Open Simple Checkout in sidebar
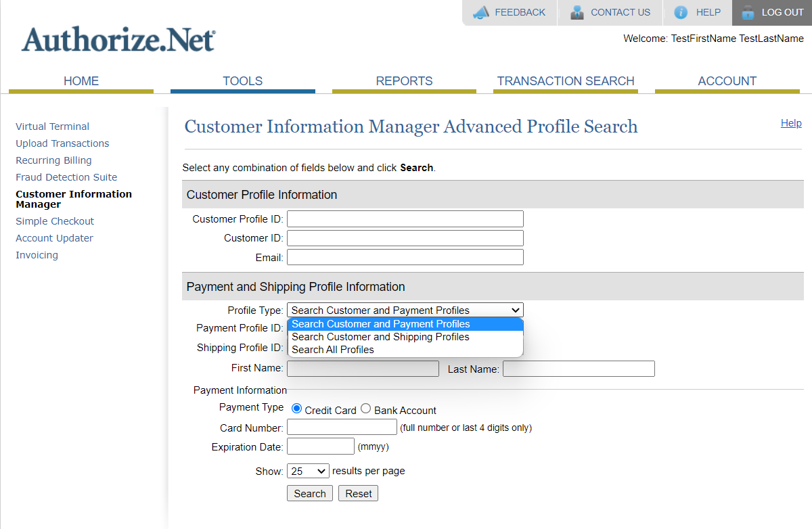The width and height of the screenshot is (812, 529). click(55, 221)
